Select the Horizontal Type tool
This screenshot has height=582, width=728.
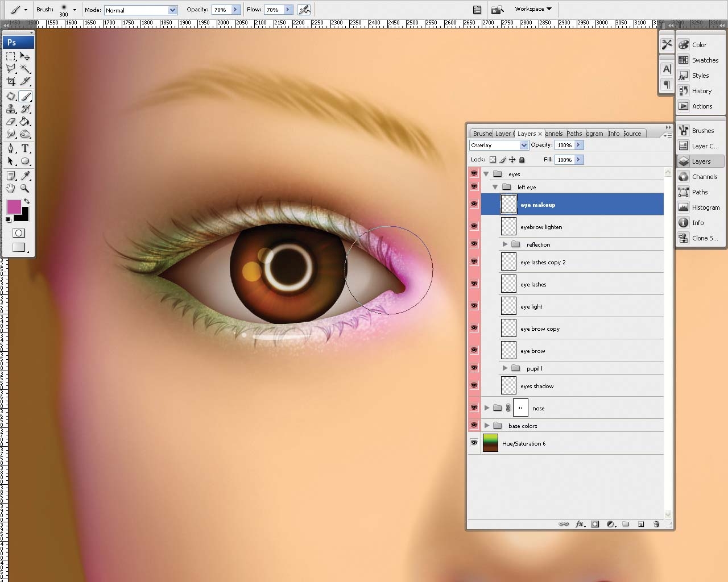pyautogui.click(x=25, y=149)
